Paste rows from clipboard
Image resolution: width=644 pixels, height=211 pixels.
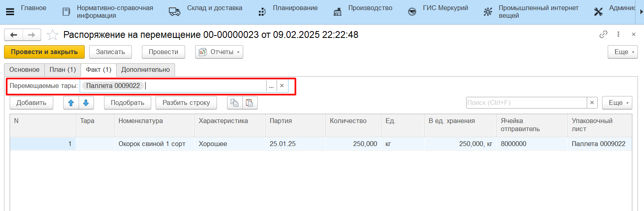pos(250,103)
